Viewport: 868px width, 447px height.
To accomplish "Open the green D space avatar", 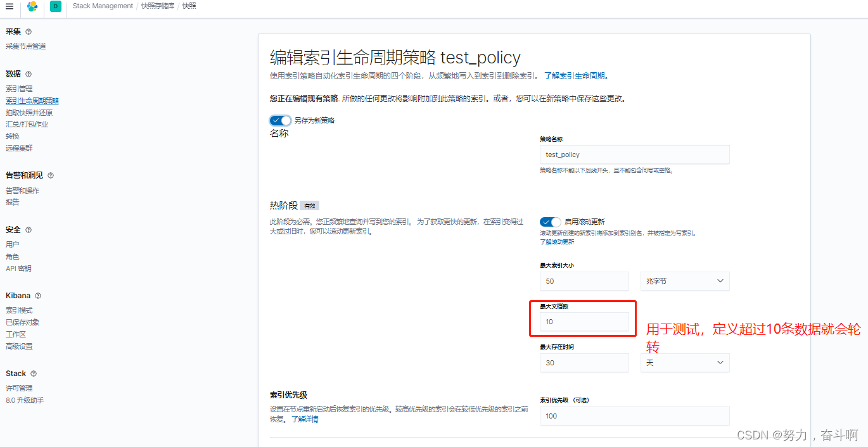I will 56,6.
